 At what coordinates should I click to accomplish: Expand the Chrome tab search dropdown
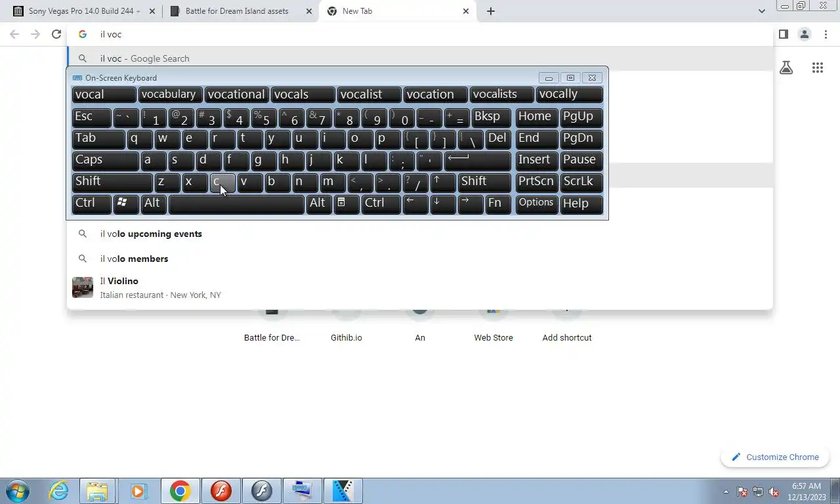(761, 11)
